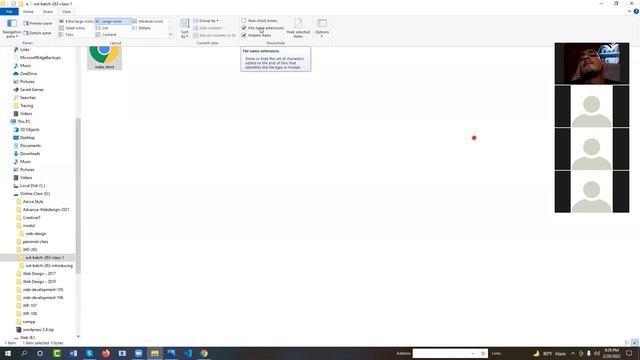Open the Navigation pane dropdown

coord(12,29)
